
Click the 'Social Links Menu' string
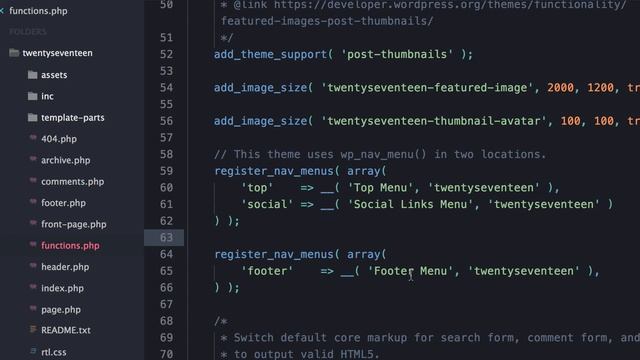coord(410,204)
